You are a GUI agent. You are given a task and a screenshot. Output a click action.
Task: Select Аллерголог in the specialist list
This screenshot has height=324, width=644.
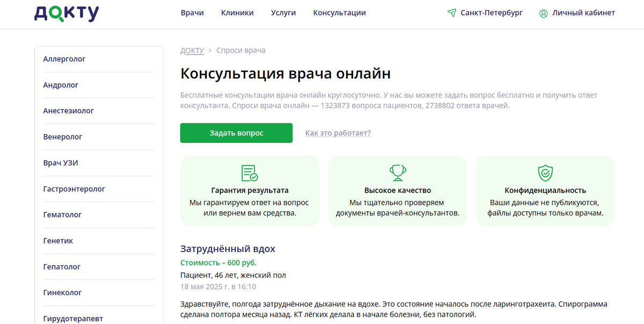64,59
